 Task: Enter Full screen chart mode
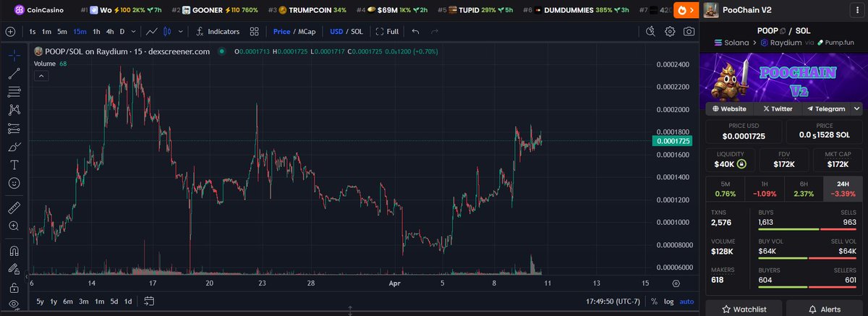[x=387, y=32]
